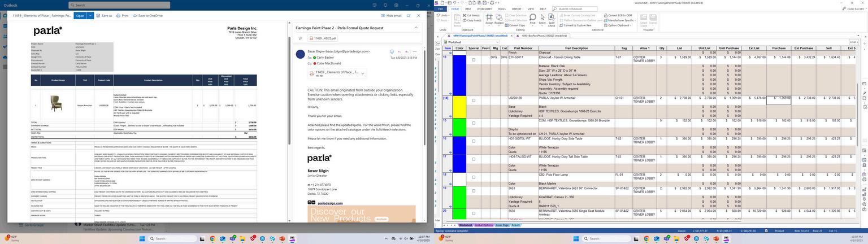
Task: Save the attachment using Save as
Action: [104, 16]
